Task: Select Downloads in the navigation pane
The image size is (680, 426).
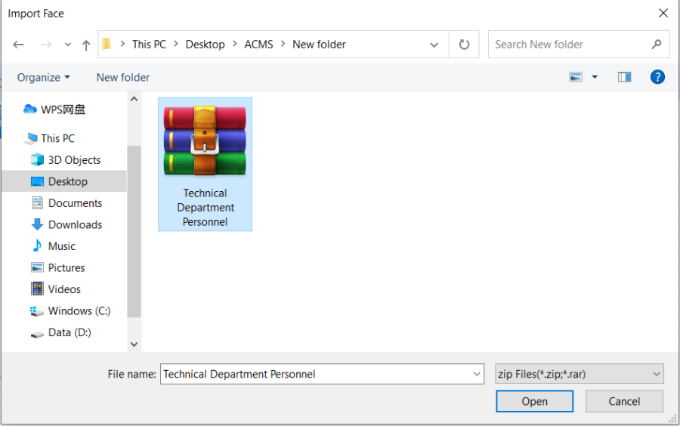Action: (75, 224)
